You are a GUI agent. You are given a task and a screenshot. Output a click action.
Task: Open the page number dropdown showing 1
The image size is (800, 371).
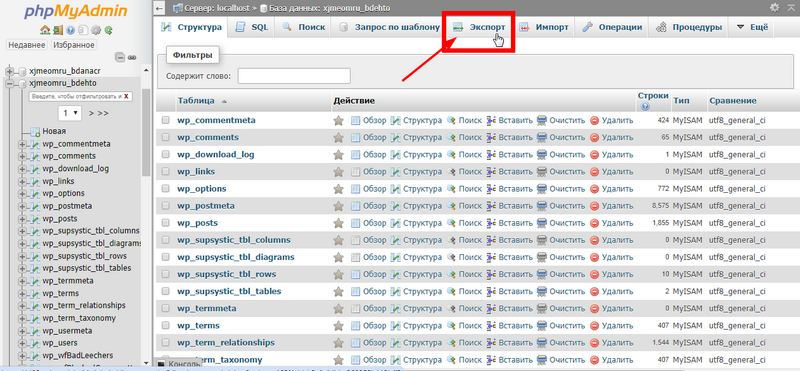click(x=70, y=113)
